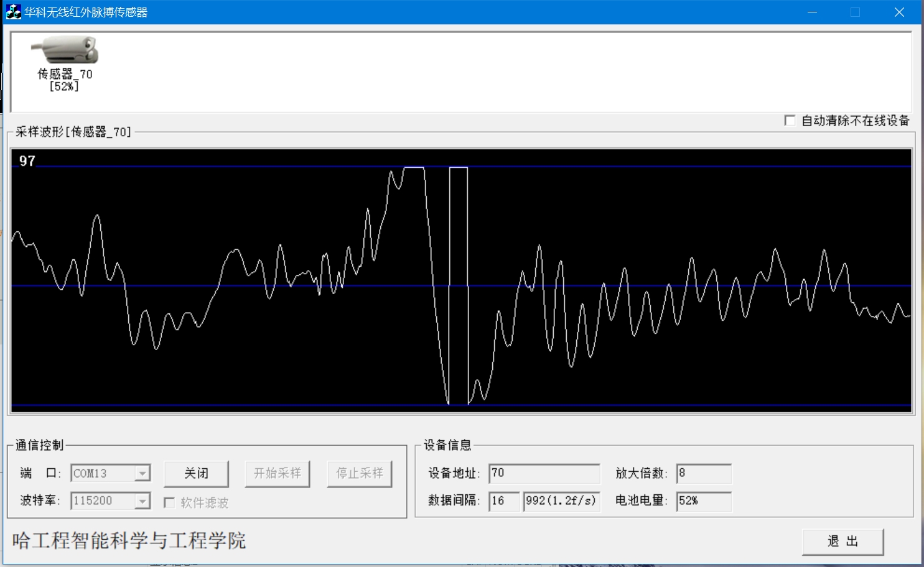924x567 pixels.
Task: Open the 端口 COM13 dropdown
Action: pyautogui.click(x=142, y=474)
